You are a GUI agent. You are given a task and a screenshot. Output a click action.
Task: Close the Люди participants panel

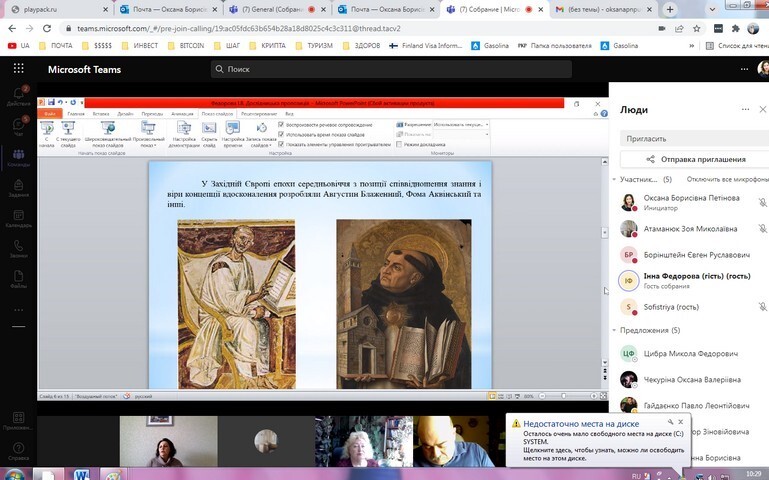[763, 109]
